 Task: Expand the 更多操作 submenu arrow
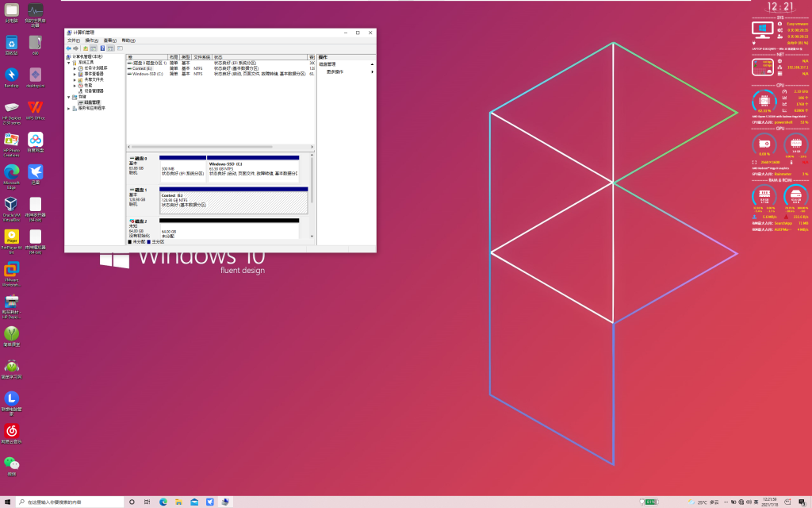pos(372,72)
